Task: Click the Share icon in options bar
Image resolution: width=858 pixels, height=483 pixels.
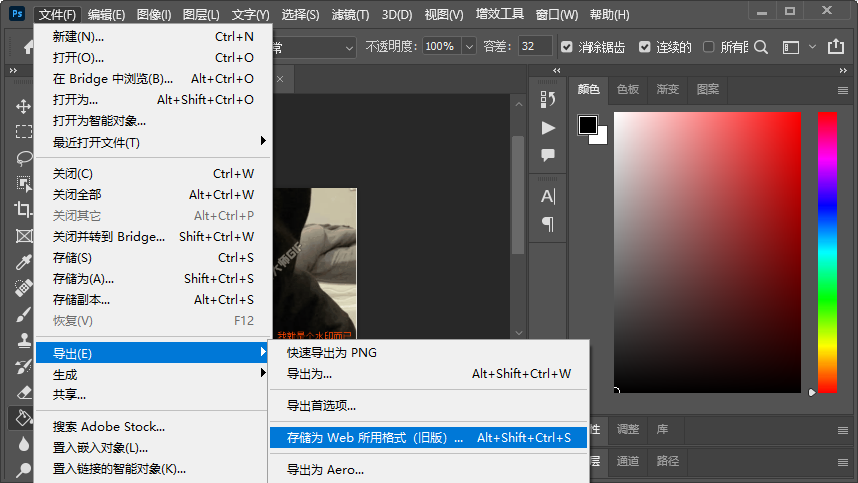Action: tap(836, 47)
